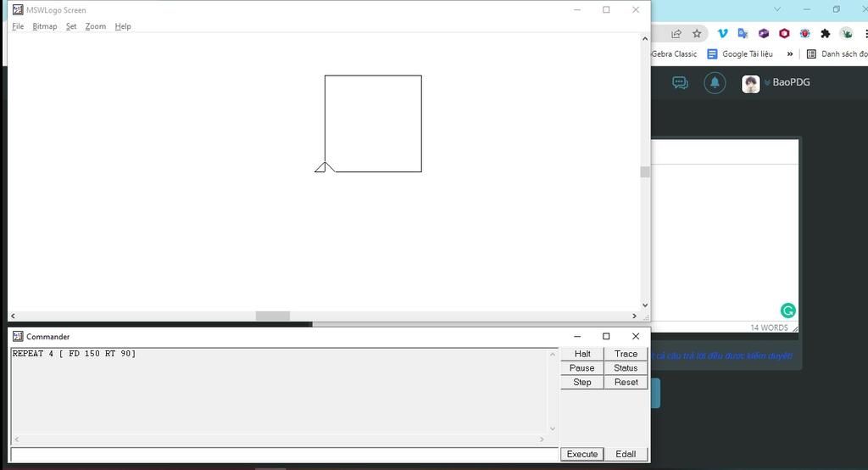Open the chat messages icon in browser
This screenshot has height=470, width=868.
pyautogui.click(x=680, y=83)
